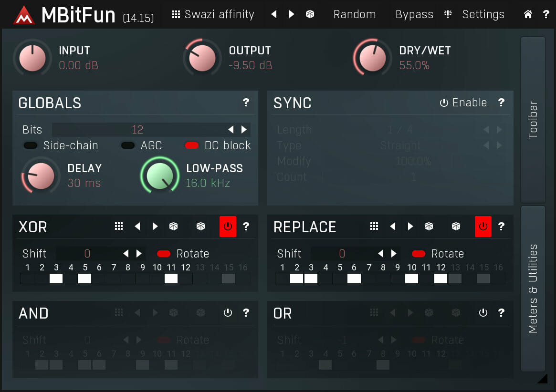556x392 pixels.
Task: Enable the AND section power icon
Action: click(228, 313)
